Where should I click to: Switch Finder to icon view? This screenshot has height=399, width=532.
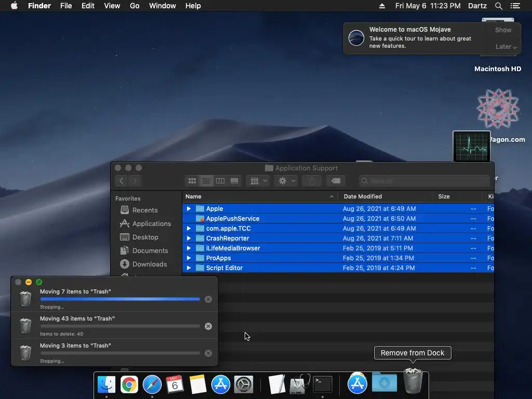tap(192, 181)
